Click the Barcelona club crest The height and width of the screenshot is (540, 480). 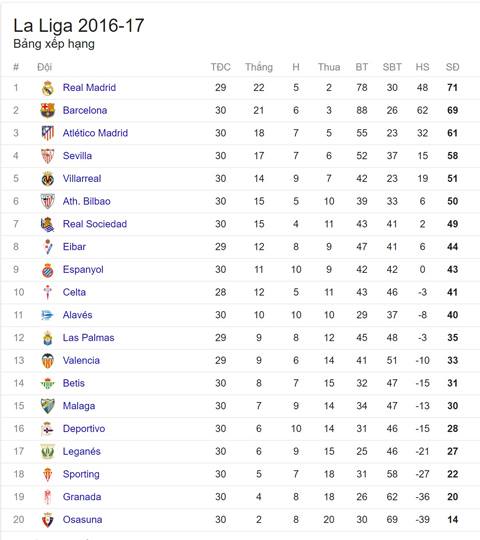coord(48,111)
